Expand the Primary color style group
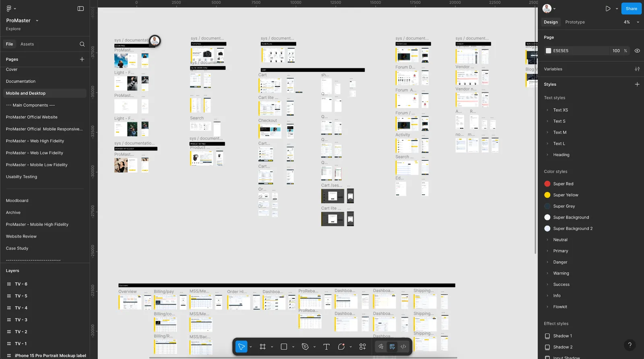This screenshot has height=359, width=644. (547, 251)
